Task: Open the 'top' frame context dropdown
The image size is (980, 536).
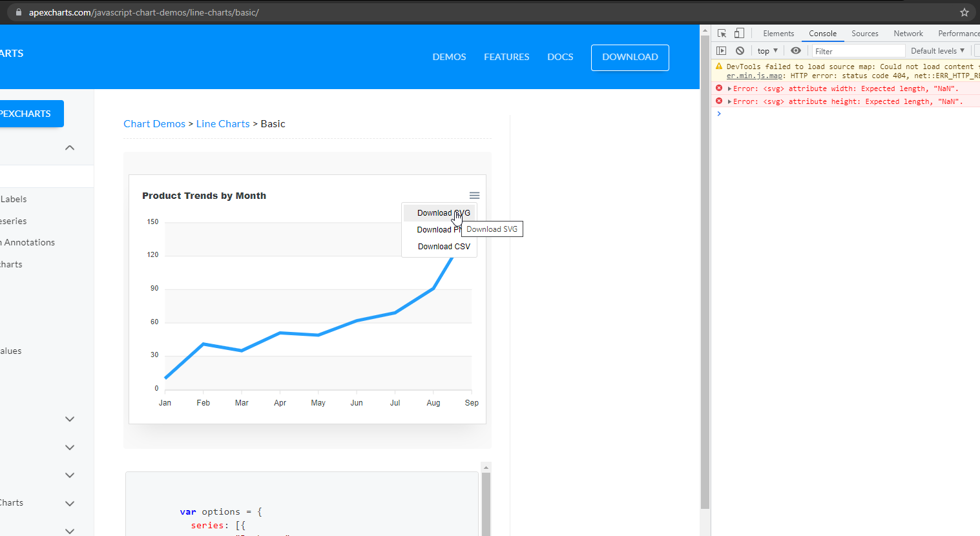Action: point(766,50)
